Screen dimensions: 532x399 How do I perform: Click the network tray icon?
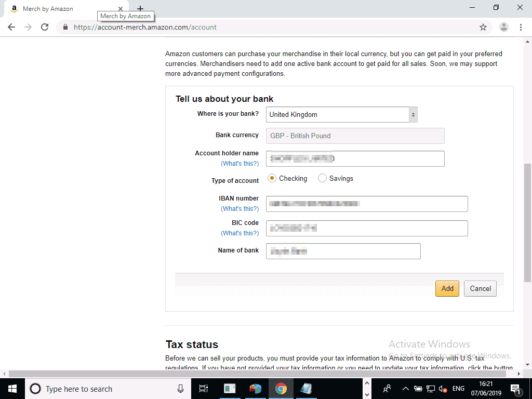[431, 389]
